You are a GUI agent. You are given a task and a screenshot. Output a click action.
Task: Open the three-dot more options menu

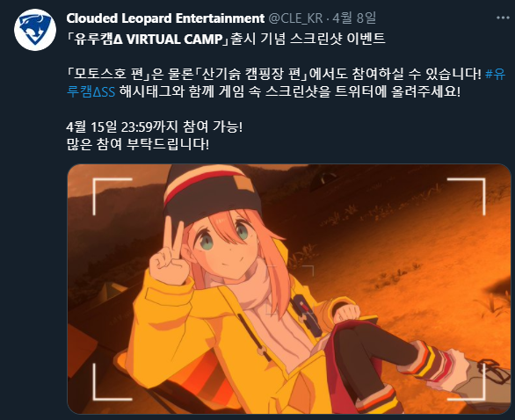pos(503,18)
